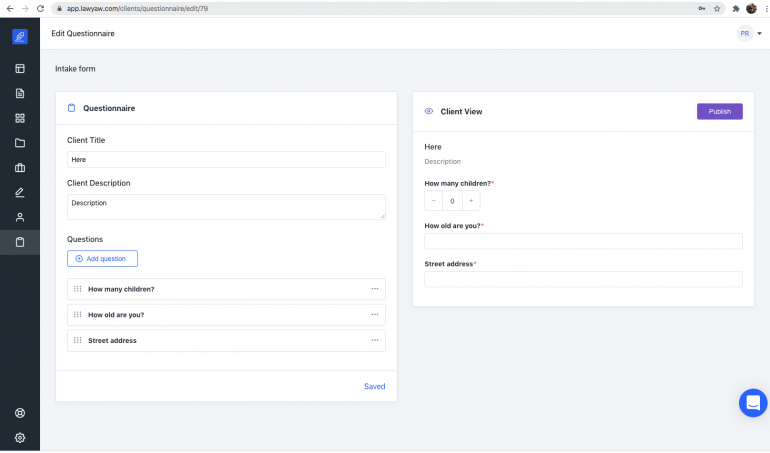Viewport: 770px width, 453px height.
Task: Click the Add question button
Action: pyautogui.click(x=102, y=258)
